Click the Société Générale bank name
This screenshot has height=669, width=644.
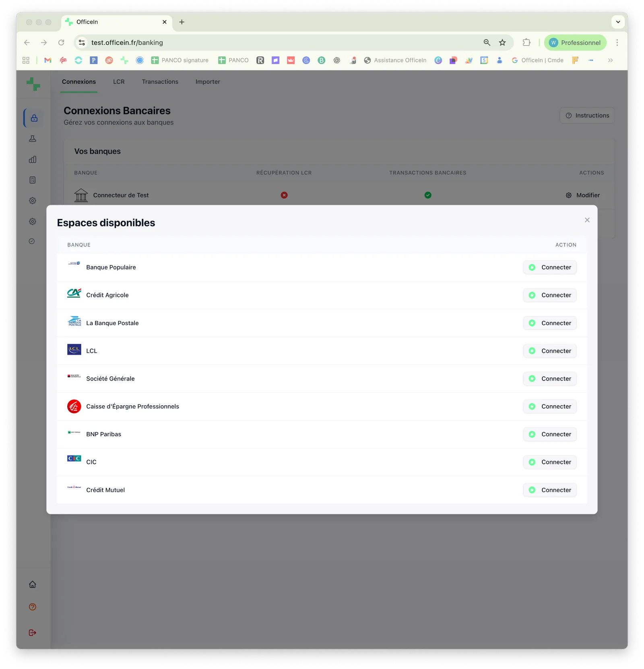pyautogui.click(x=110, y=379)
